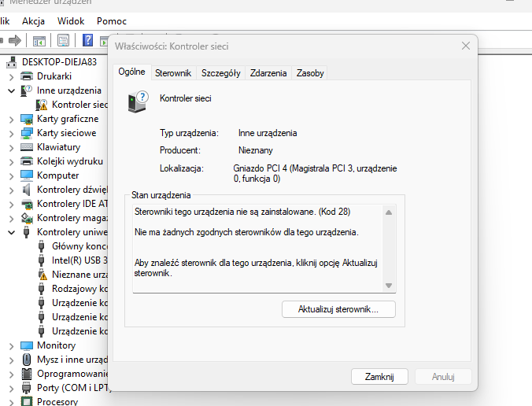Expand the Karty sieciowe node
Viewport: 532px width, 406px height.
(11, 134)
